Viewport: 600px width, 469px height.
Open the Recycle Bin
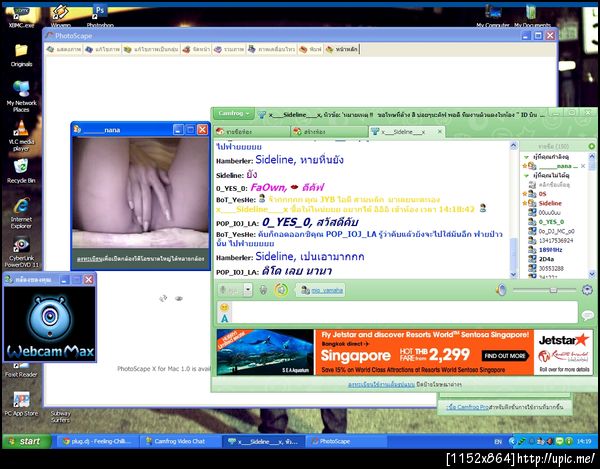pyautogui.click(x=21, y=171)
